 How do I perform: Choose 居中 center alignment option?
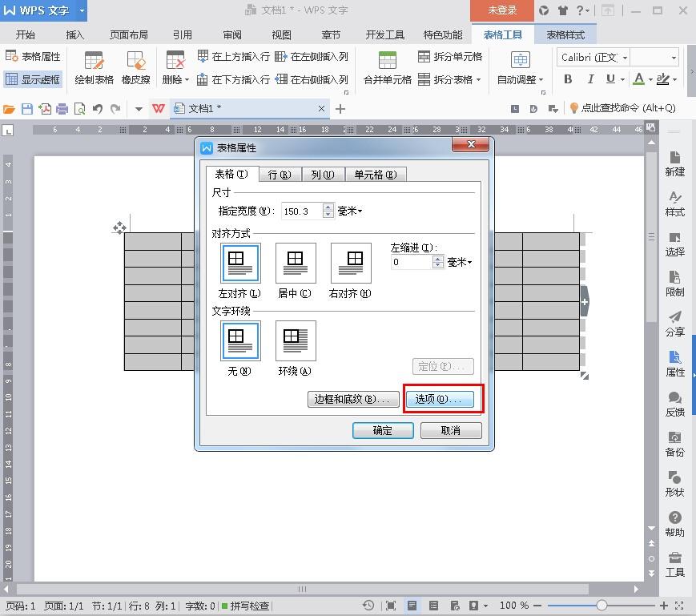295,264
